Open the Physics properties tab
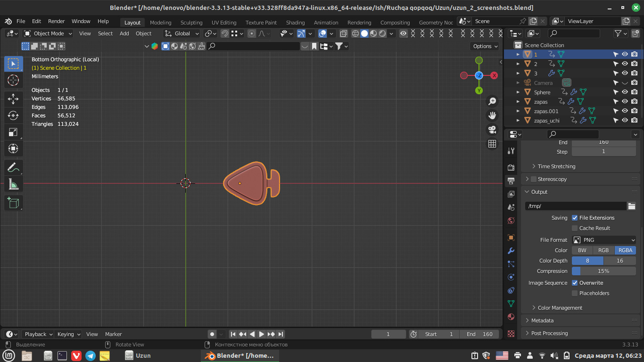The height and width of the screenshot is (362, 644). [511, 277]
